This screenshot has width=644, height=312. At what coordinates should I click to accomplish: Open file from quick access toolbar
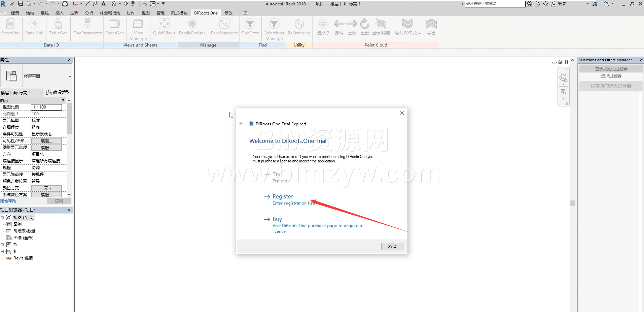click(x=12, y=4)
